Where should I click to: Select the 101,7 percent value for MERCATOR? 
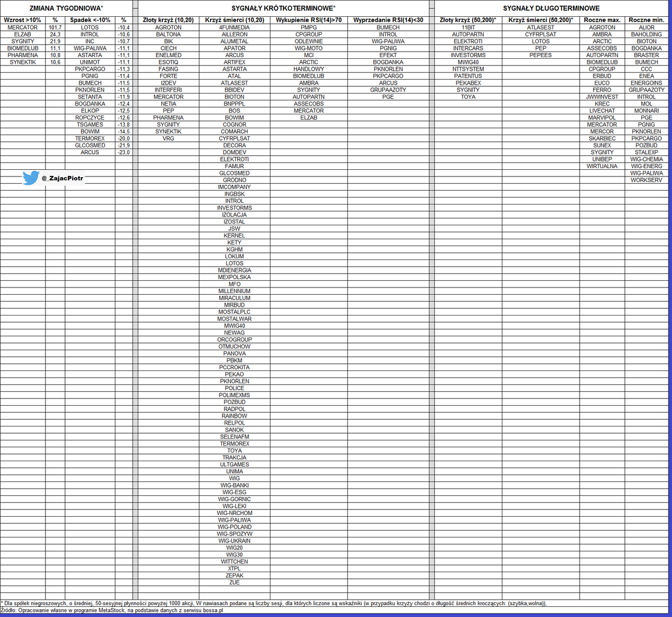[x=55, y=27]
